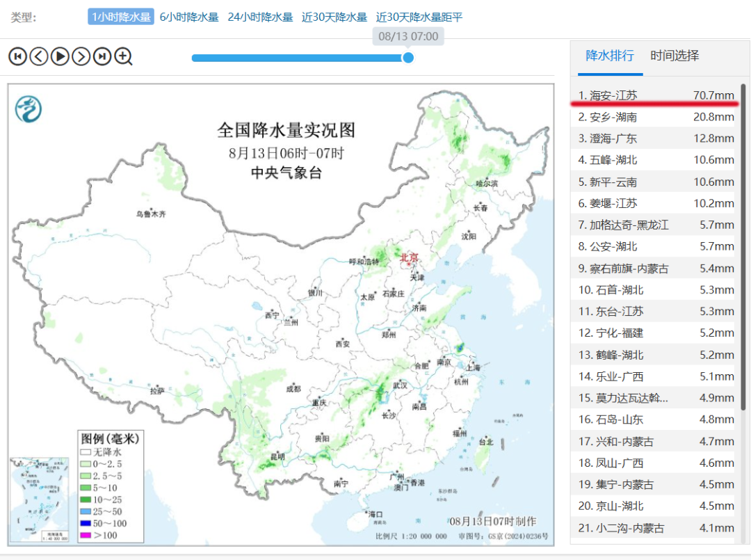751x560 pixels.
Task: Click the 成都 label on the map
Action: 293,389
